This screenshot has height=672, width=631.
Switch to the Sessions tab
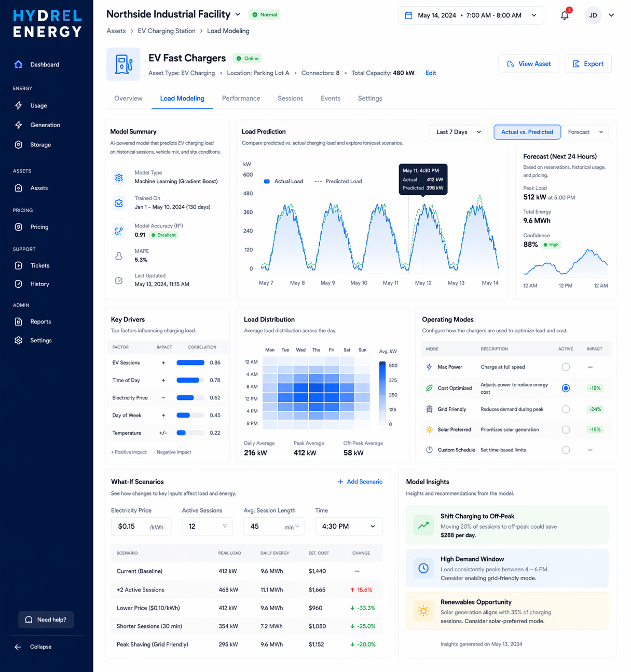pyautogui.click(x=290, y=98)
